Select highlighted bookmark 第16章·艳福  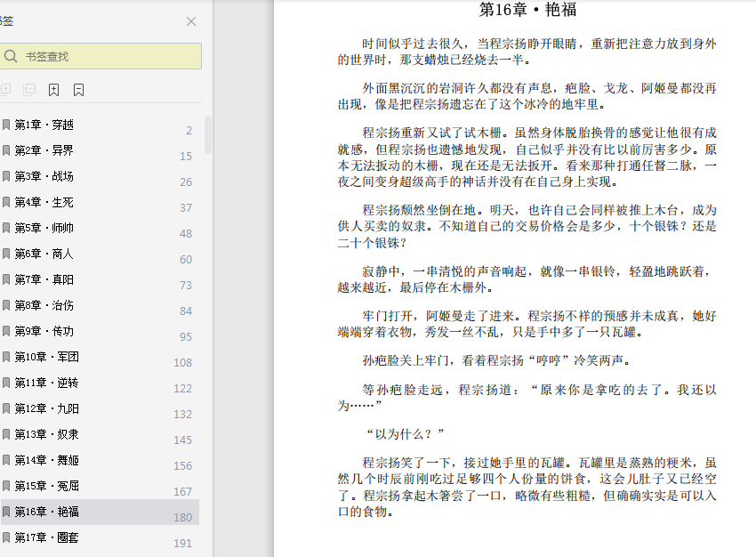[100, 512]
